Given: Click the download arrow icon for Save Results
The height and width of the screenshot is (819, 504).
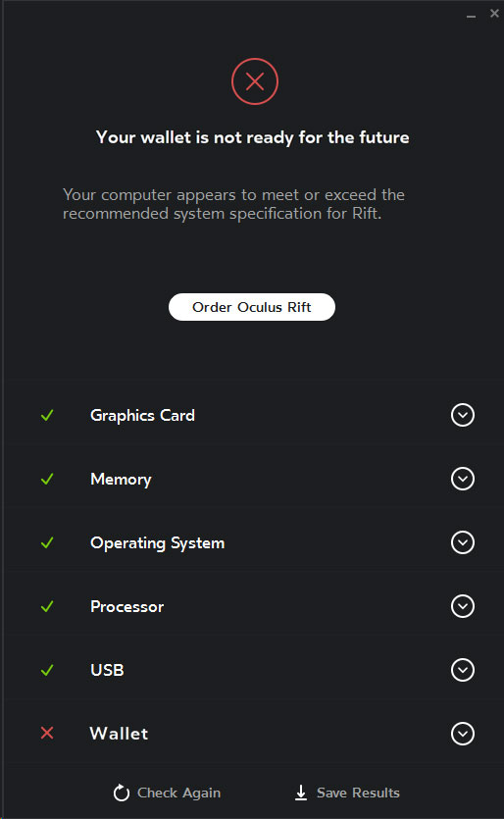Looking at the screenshot, I should point(301,793).
